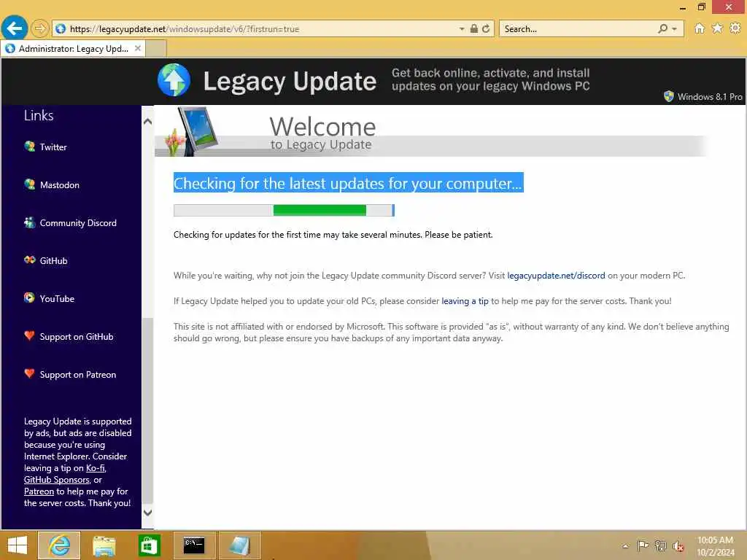This screenshot has height=560, width=747.
Task: Open the Ko-fi link in sidebar
Action: (96, 467)
